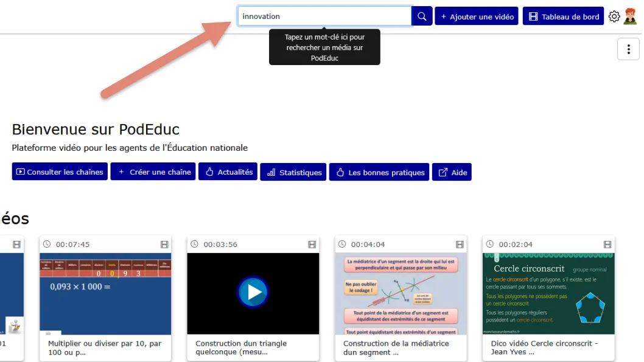The image size is (644, 362).
Task: Open Cercle circonscrit video thumbnail
Action: coord(548,293)
